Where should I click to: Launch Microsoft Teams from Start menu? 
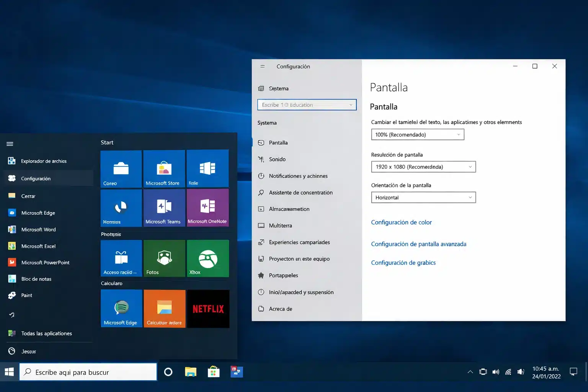coord(164,207)
